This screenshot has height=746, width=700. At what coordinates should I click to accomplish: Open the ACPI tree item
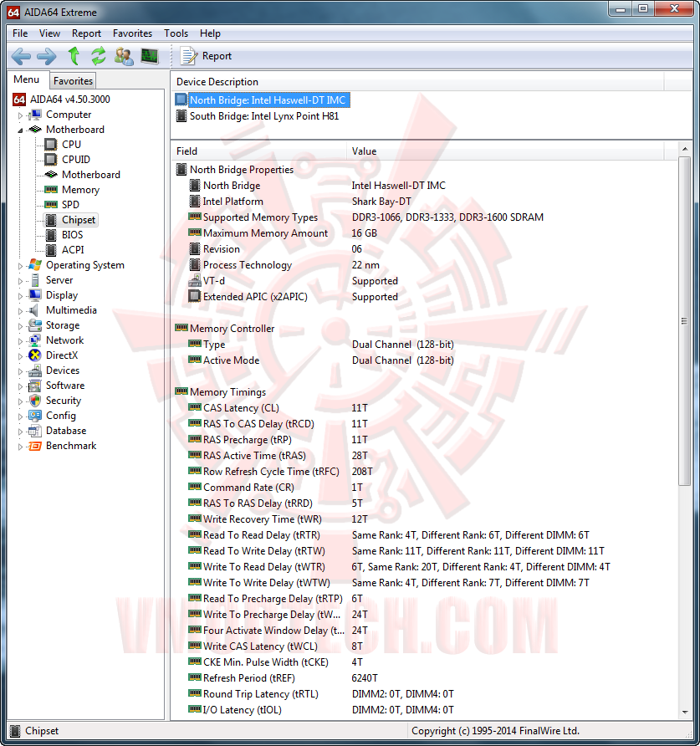pyautogui.click(x=72, y=250)
